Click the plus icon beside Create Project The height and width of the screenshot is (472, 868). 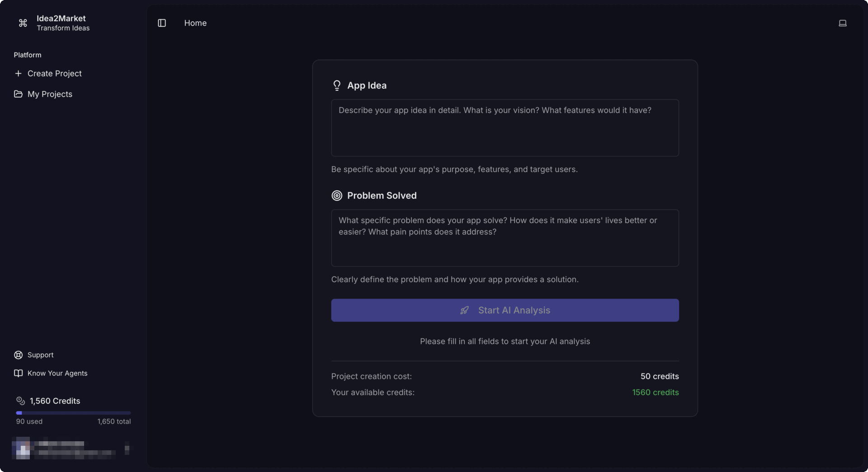click(x=18, y=74)
